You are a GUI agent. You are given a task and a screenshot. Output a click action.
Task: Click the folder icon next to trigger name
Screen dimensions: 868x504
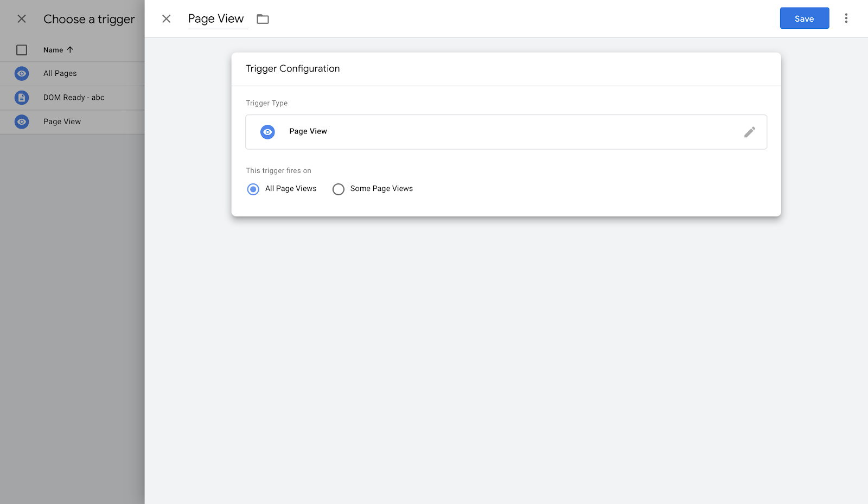click(x=263, y=19)
